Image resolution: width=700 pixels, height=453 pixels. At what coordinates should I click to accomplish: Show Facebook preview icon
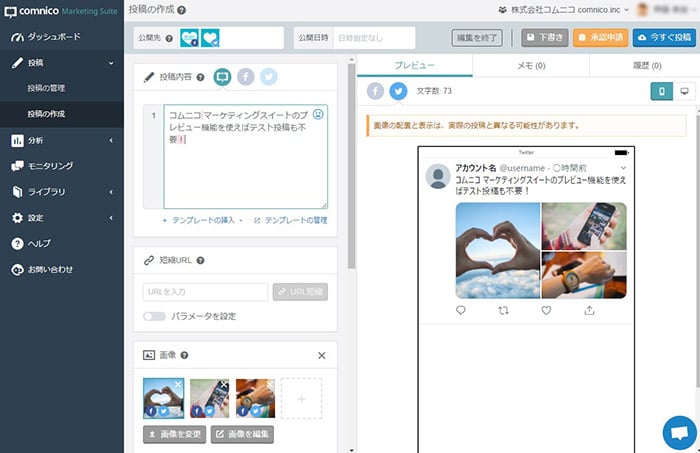(x=375, y=91)
